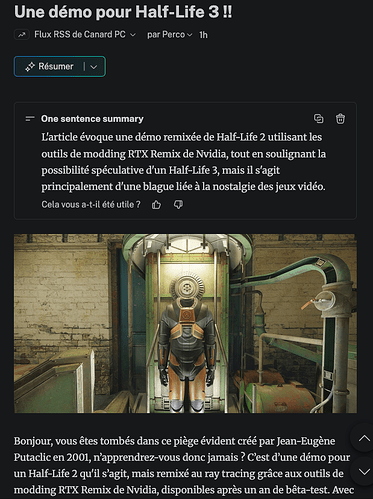Open the Flux RSS de Canard PC dropdown chevron
Screen dimensions: 373x499
pyautogui.click(x=133, y=35)
